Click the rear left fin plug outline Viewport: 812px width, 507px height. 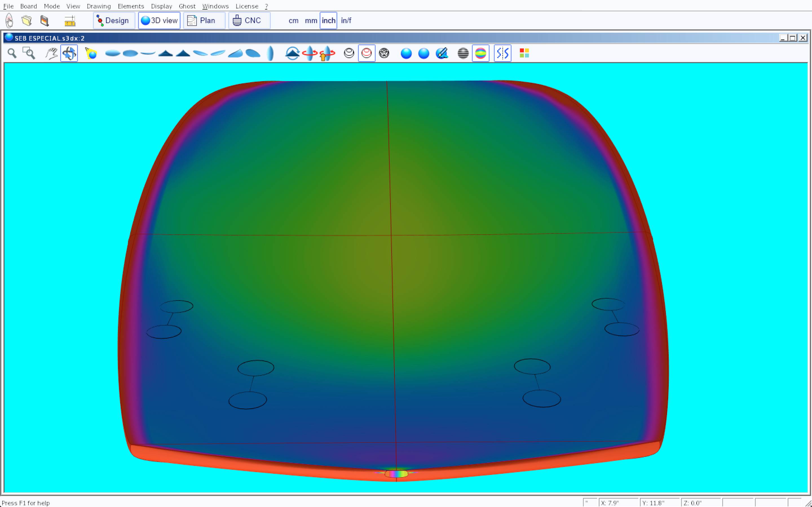tap(248, 400)
